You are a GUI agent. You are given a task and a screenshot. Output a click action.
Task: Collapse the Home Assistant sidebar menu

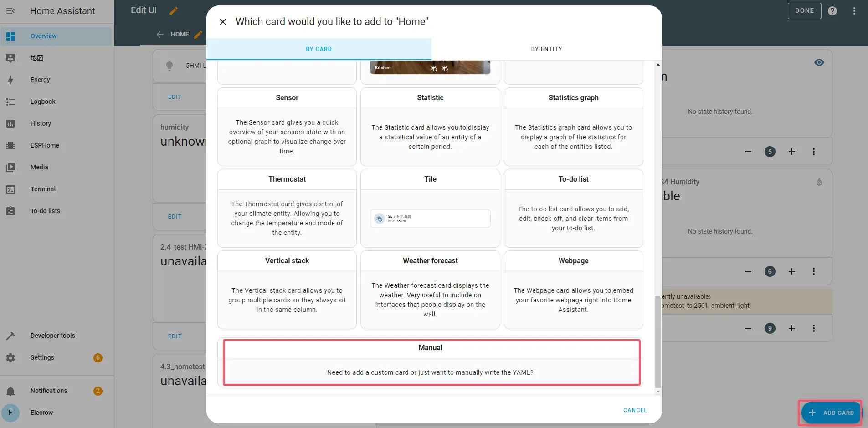(10, 11)
